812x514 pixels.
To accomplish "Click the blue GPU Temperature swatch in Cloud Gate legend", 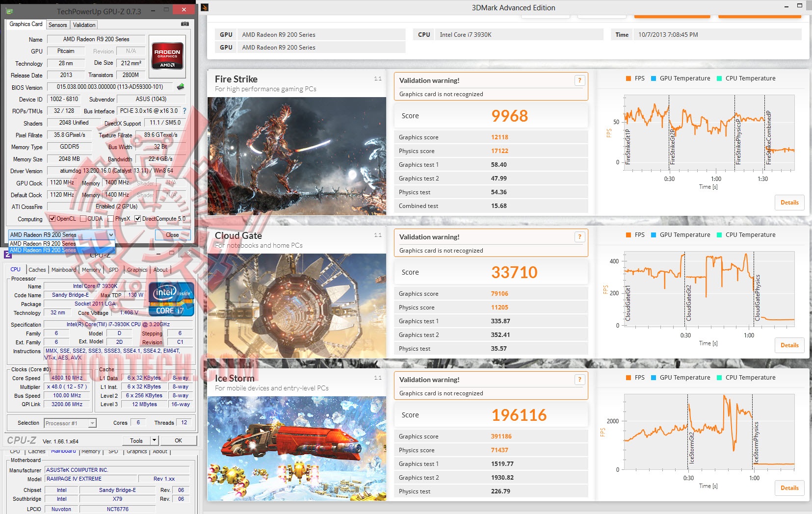I will pyautogui.click(x=654, y=235).
